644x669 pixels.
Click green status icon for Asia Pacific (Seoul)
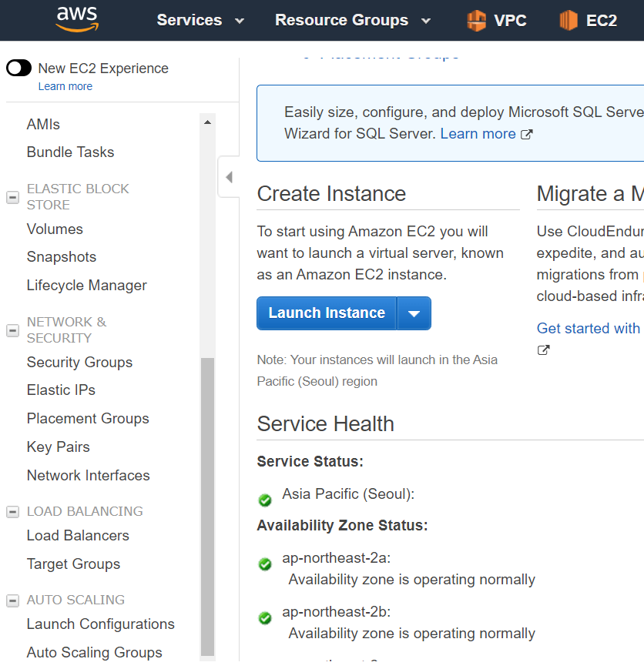[265, 500]
